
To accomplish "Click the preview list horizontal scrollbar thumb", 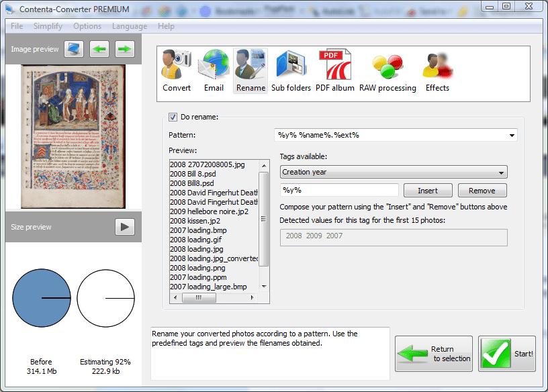I will coord(199,297).
